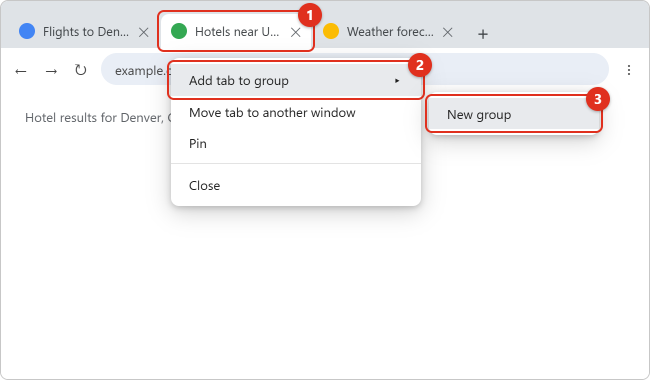Click the blue favicon on Flights tab

[x=27, y=31]
